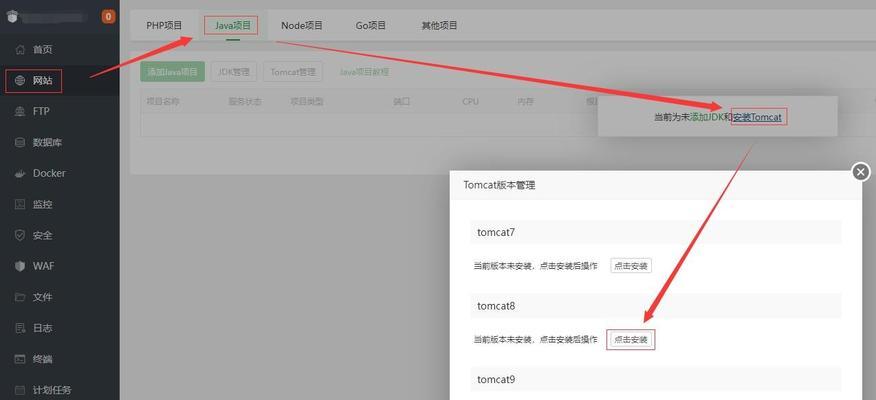Viewport: 876px width, 400px height.
Task: Click the log icon beside 日志
Action: pos(20,328)
